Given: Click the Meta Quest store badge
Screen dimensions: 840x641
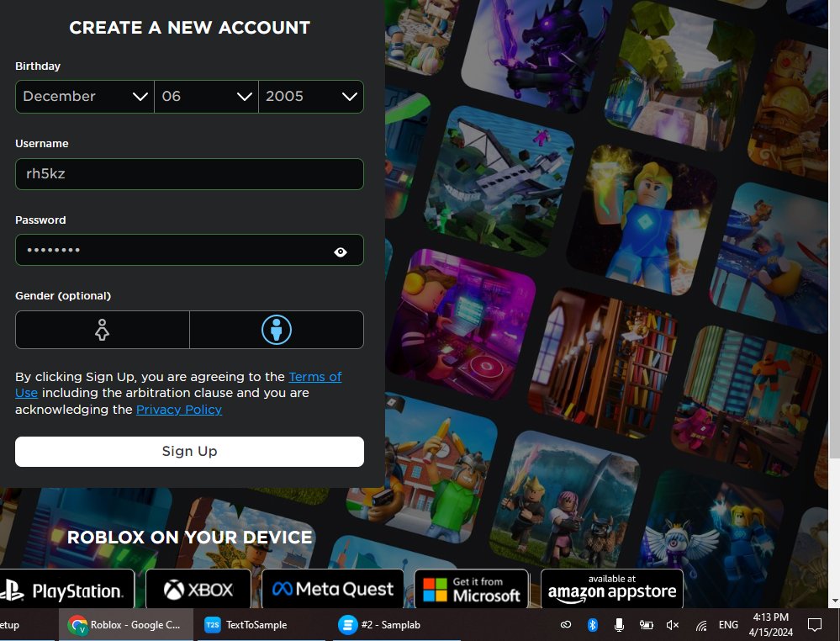Looking at the screenshot, I should pos(333,589).
